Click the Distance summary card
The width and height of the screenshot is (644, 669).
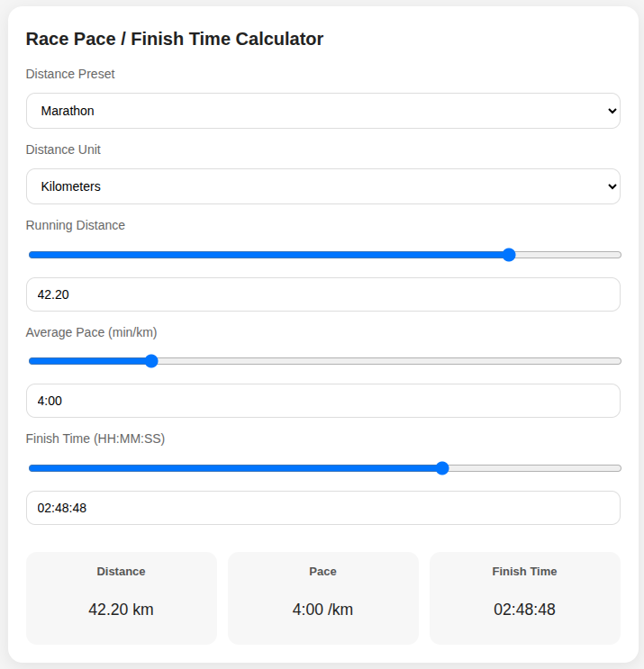point(122,598)
